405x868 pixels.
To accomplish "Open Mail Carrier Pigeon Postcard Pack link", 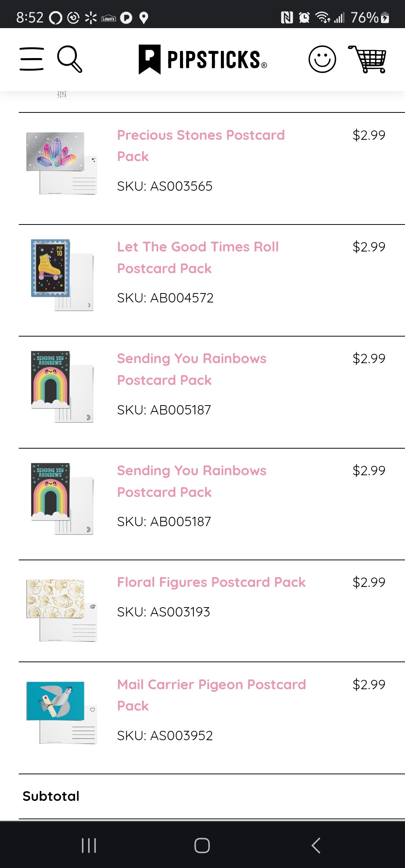I will 211,695.
